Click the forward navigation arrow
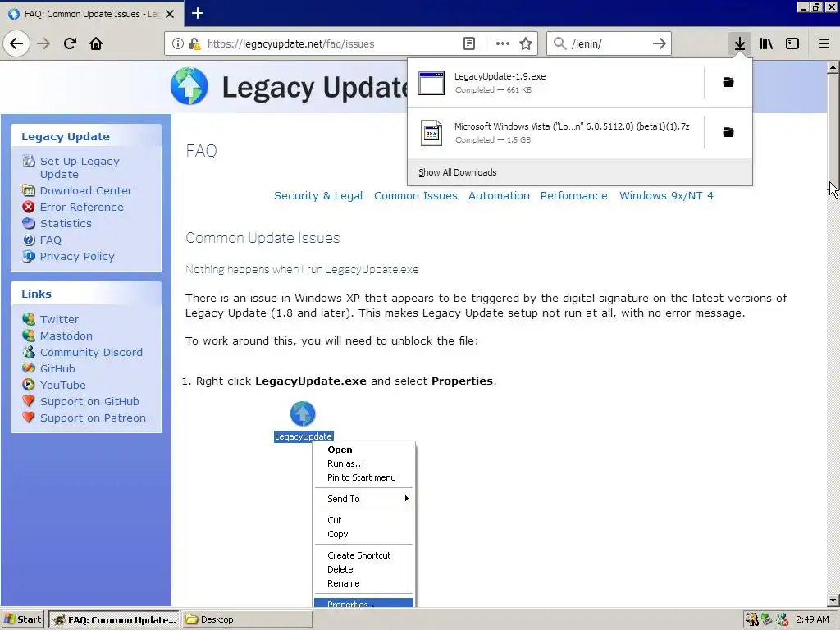 point(43,43)
